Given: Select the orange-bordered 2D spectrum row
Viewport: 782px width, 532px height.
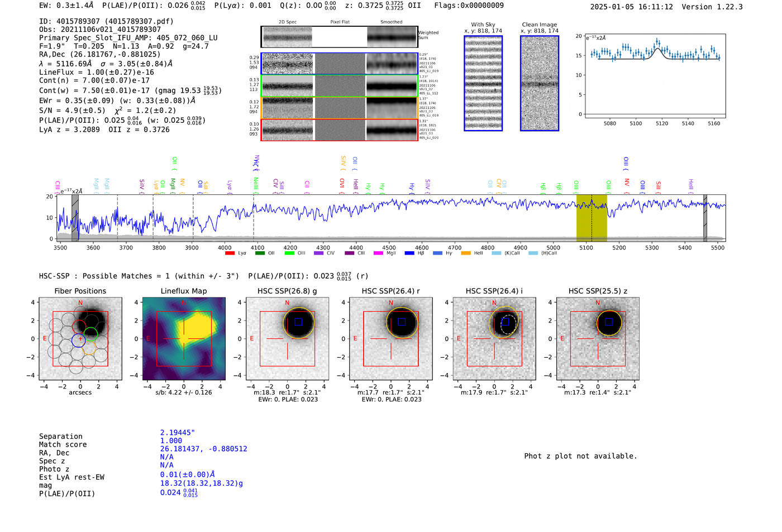Looking at the screenshot, I should [339, 108].
